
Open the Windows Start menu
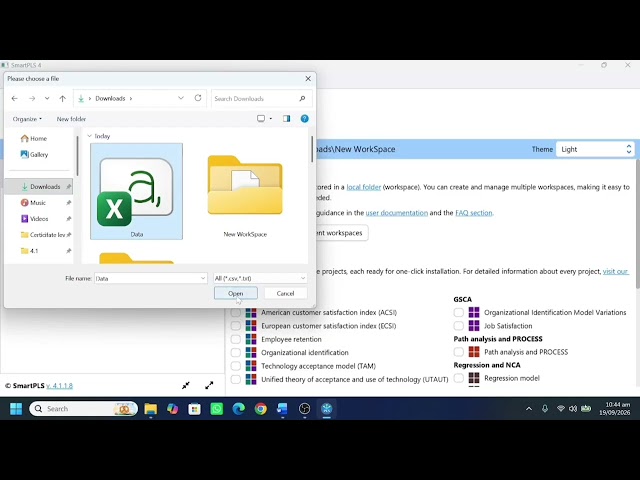tap(16, 409)
